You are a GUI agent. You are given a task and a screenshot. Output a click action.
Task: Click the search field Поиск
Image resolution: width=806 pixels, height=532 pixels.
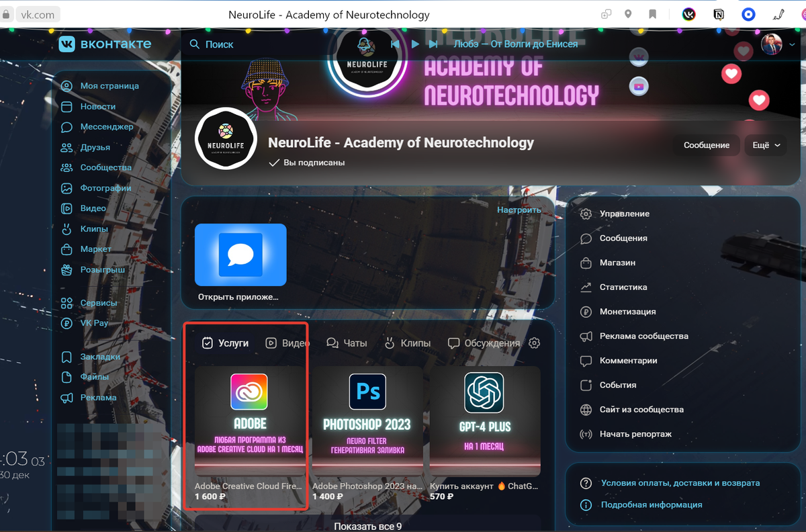pyautogui.click(x=212, y=44)
